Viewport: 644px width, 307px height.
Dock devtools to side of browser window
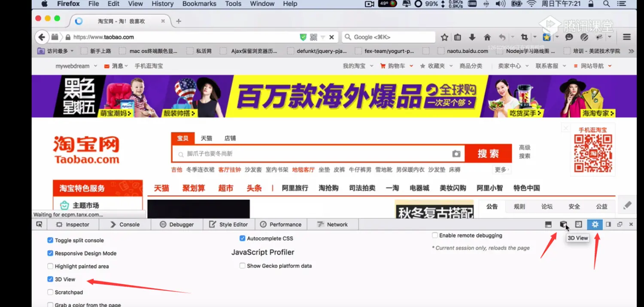coord(608,225)
